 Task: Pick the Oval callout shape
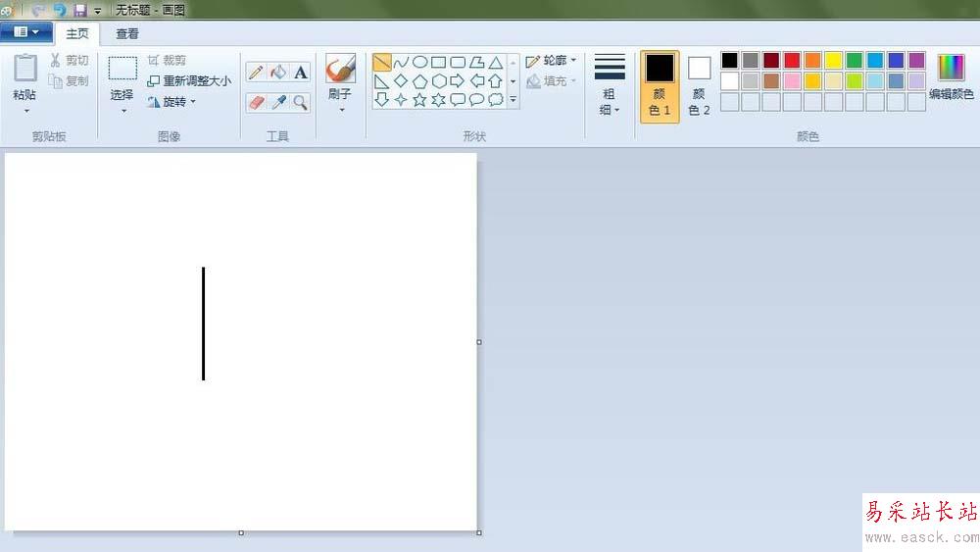[x=477, y=99]
